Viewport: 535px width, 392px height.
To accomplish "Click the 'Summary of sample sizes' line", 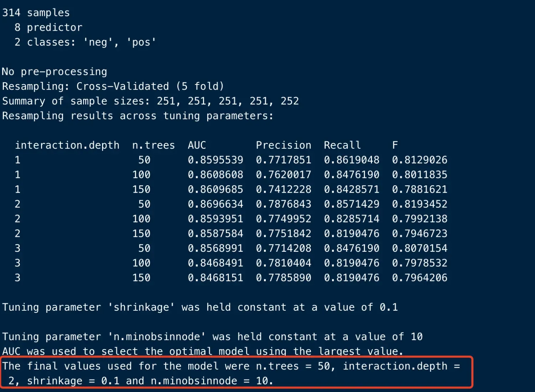I will point(151,101).
